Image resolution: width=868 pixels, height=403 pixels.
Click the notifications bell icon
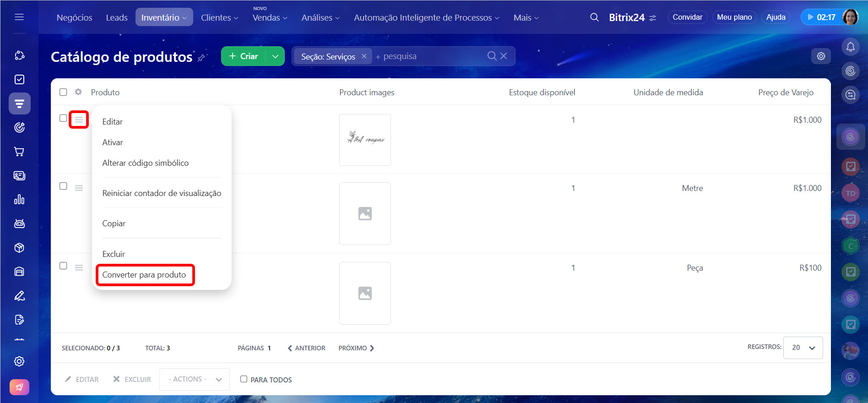(850, 47)
